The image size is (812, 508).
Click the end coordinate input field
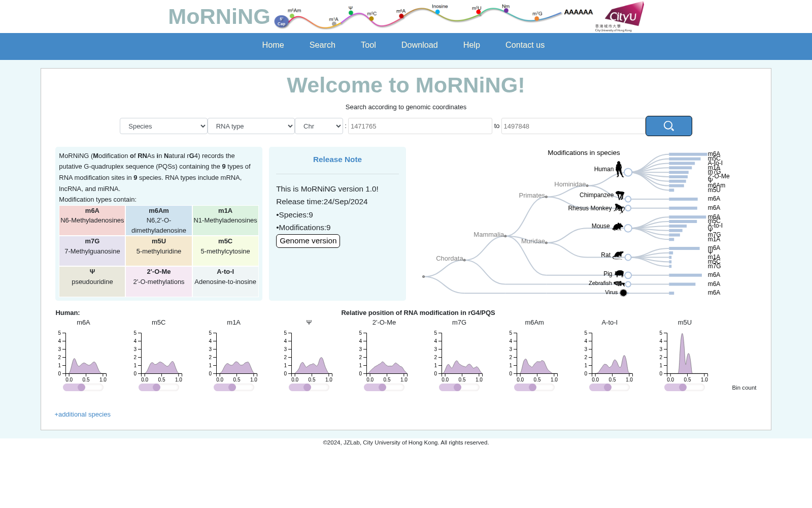[573, 126]
